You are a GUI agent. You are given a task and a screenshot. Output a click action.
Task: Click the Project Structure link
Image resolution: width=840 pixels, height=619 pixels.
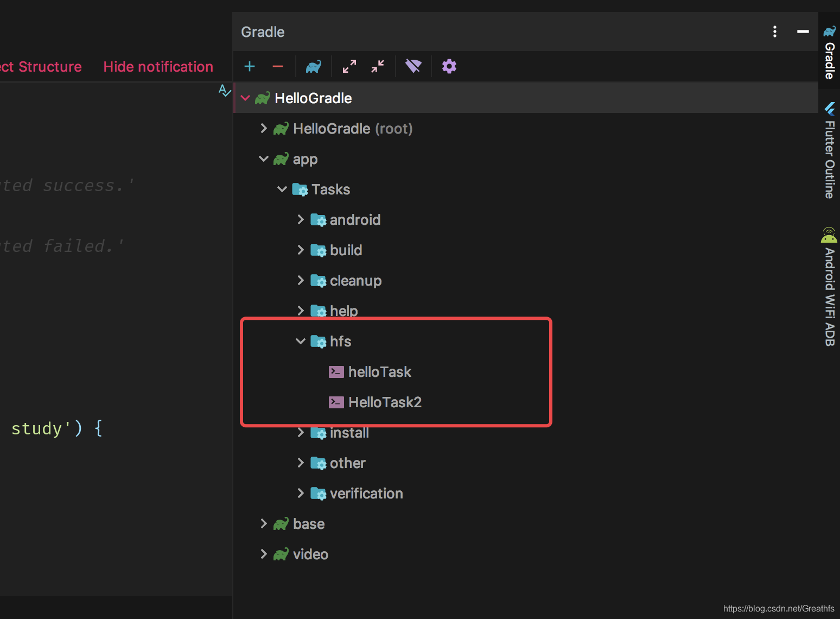tap(41, 67)
